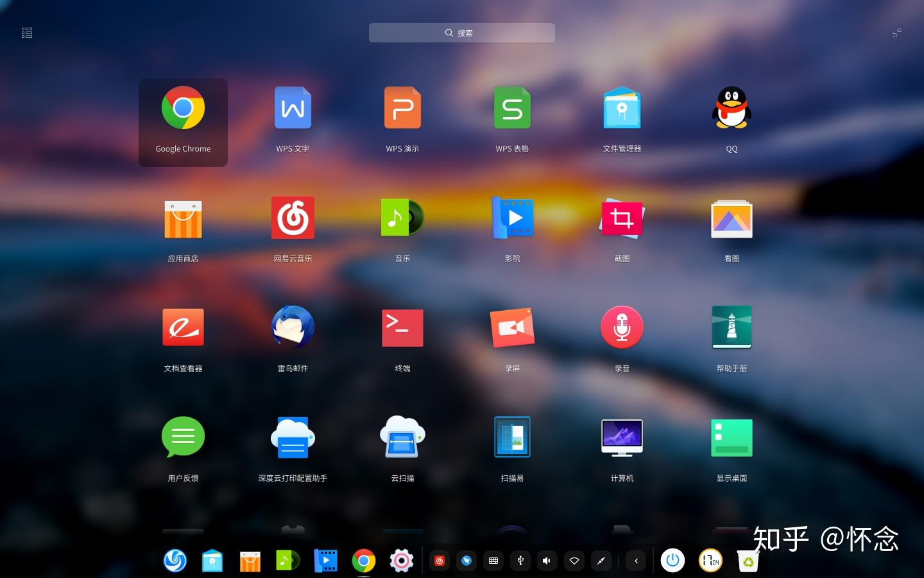Open the 帮助手册 help manual

pos(732,328)
